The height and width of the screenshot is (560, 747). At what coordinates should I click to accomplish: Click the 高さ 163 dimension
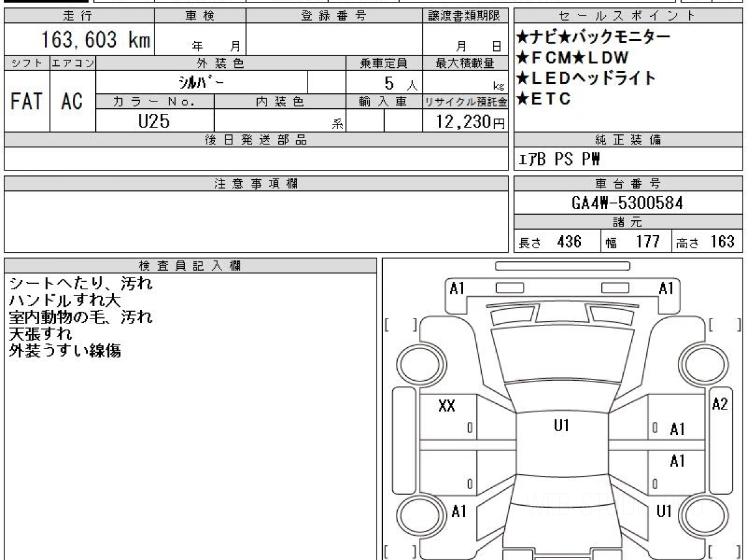tap(705, 242)
